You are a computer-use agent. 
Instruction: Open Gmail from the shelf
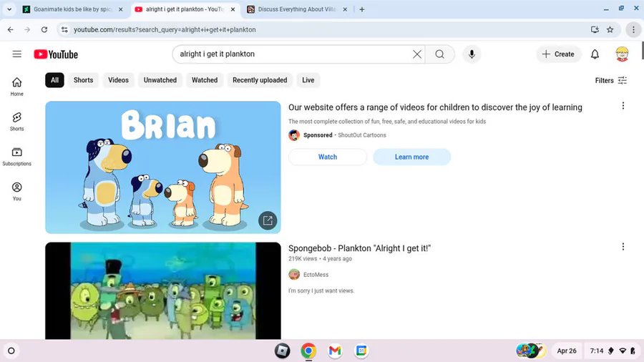[335, 351]
